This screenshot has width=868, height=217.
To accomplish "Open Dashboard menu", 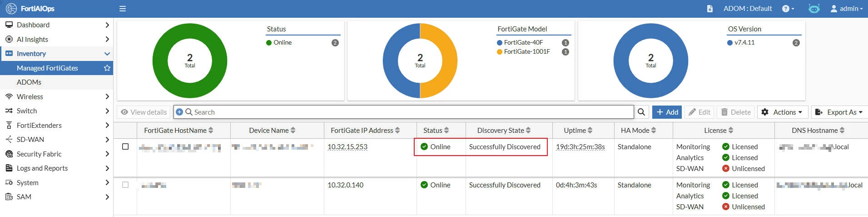I will 56,25.
